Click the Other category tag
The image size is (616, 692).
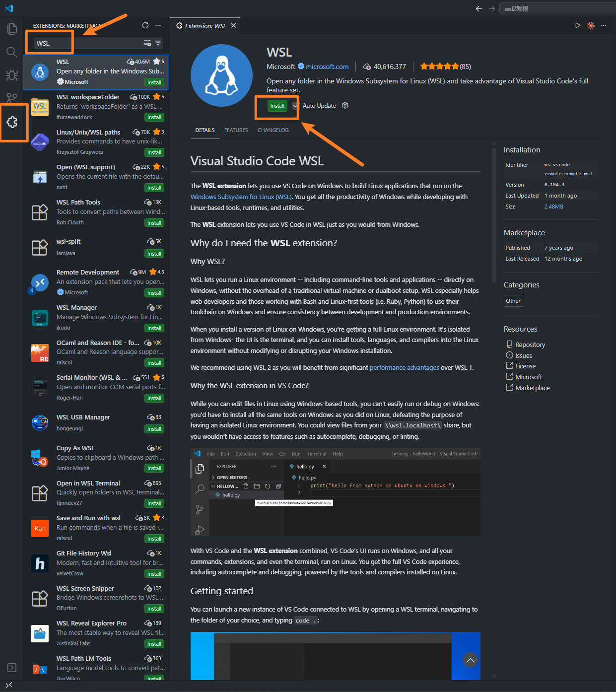pyautogui.click(x=513, y=301)
